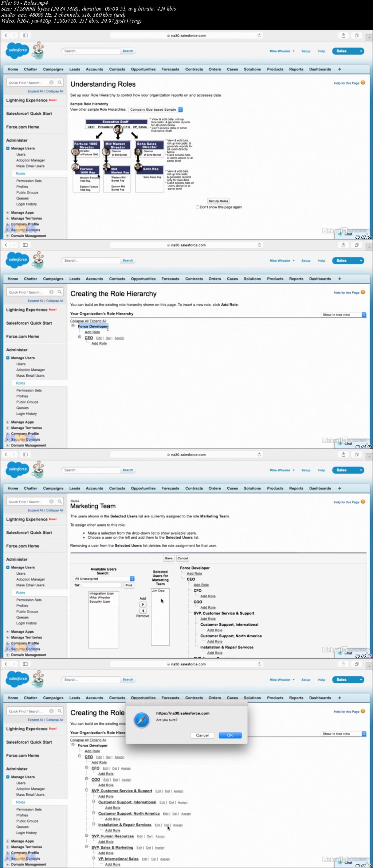
Task: Click OK in the "Are you sure?" dialog
Action: tap(230, 735)
